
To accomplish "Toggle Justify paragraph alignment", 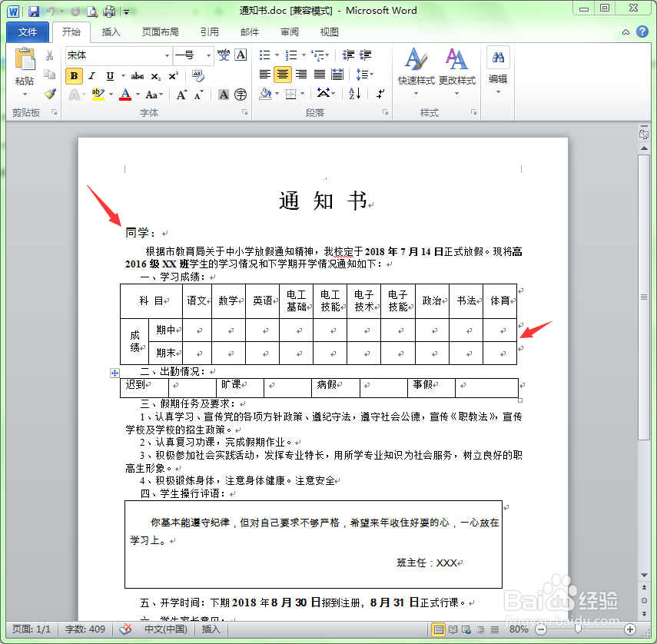I will click(320, 75).
